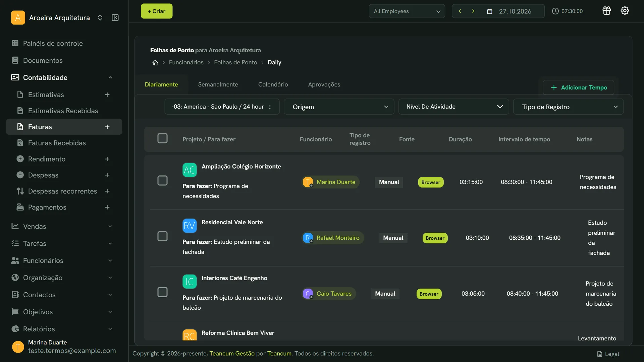Open timezone options three-dot menu
644x362 pixels.
tap(270, 107)
